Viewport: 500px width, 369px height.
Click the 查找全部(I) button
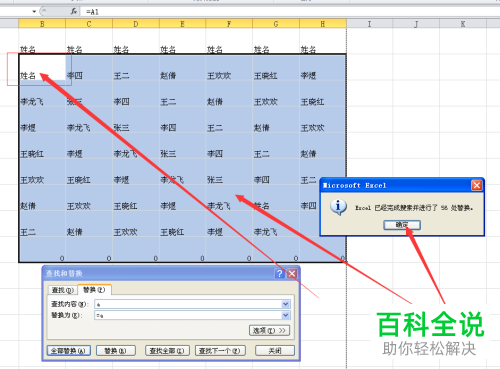pyautogui.click(x=167, y=351)
